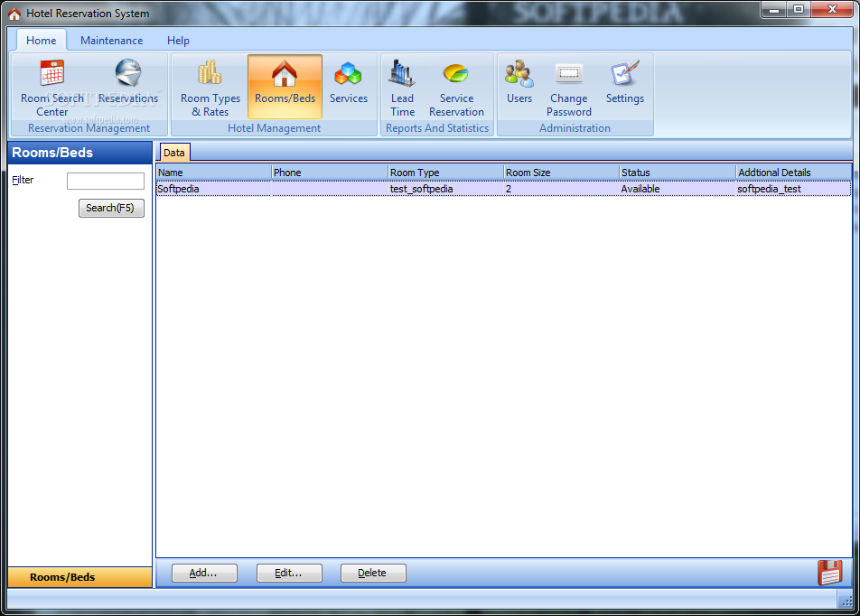Screen dimensions: 860x616
Task: Open the Service Reservation report
Action: tap(456, 88)
